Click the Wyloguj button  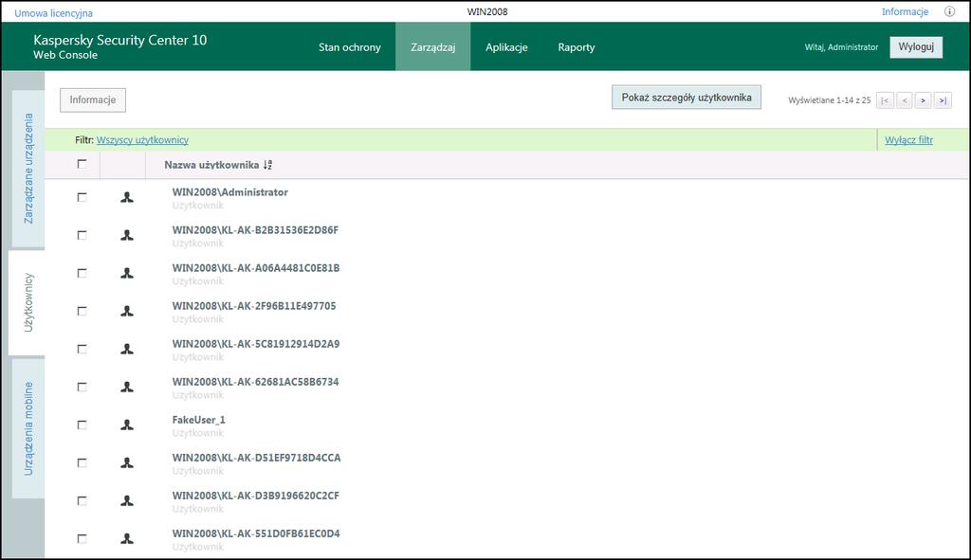click(x=916, y=47)
